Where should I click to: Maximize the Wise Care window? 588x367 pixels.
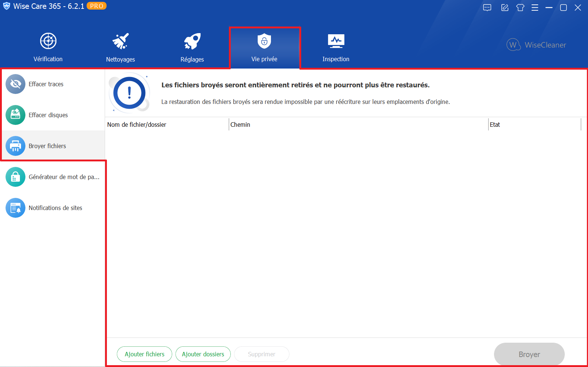click(563, 8)
